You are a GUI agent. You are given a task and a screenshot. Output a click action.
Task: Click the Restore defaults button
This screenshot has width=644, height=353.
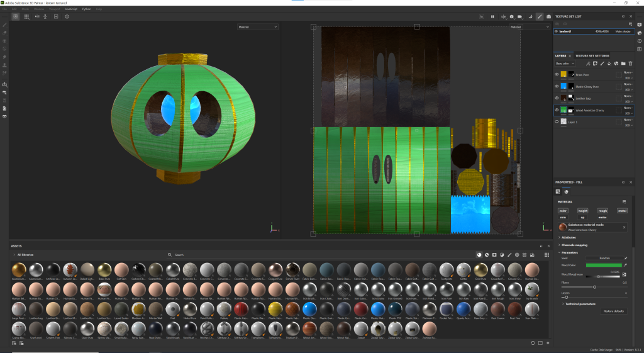[x=614, y=311]
